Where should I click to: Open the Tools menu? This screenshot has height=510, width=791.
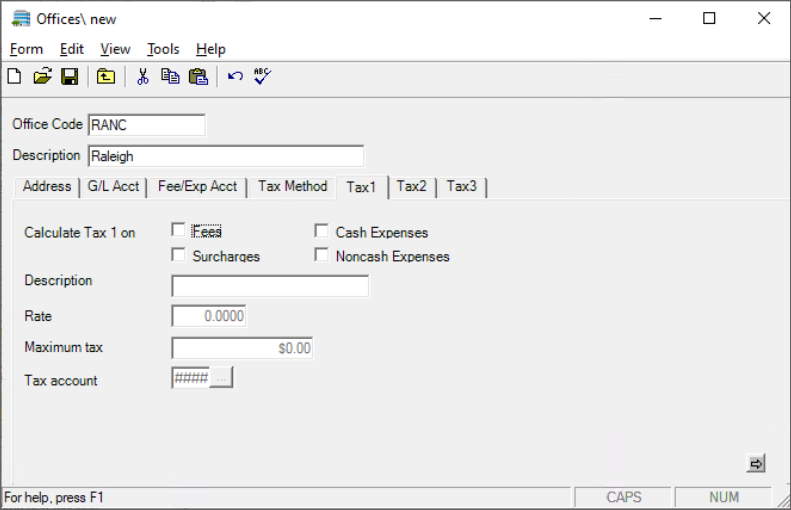pyautogui.click(x=163, y=49)
